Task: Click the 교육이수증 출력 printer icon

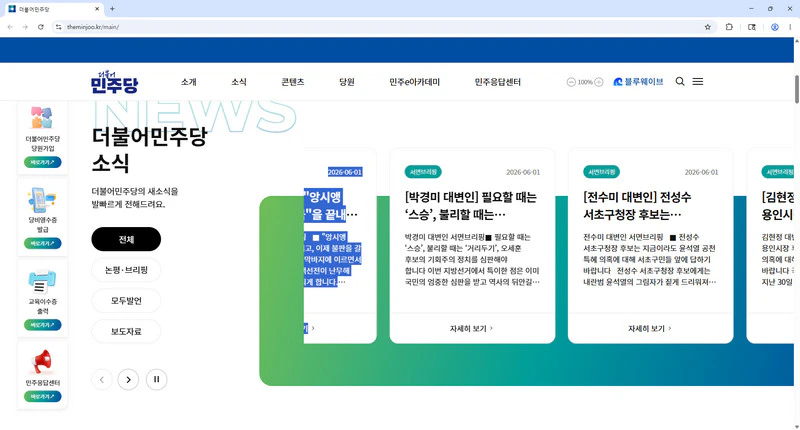Action: (x=42, y=281)
